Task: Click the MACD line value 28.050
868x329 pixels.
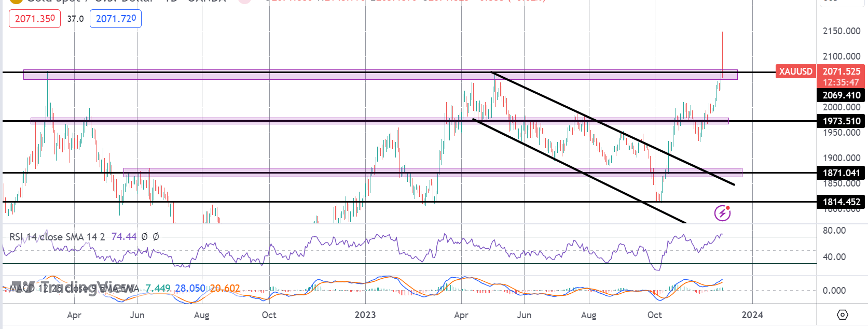Action: (x=190, y=288)
